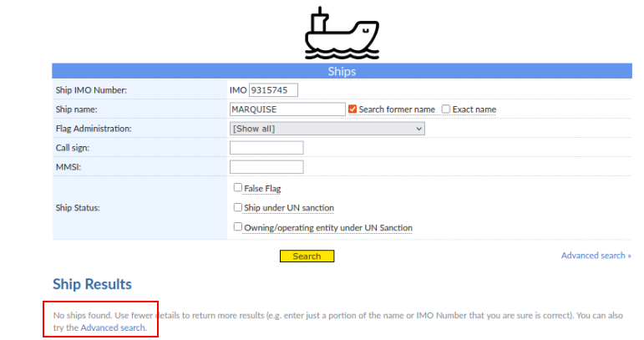Click the Call sign input field

click(x=266, y=148)
